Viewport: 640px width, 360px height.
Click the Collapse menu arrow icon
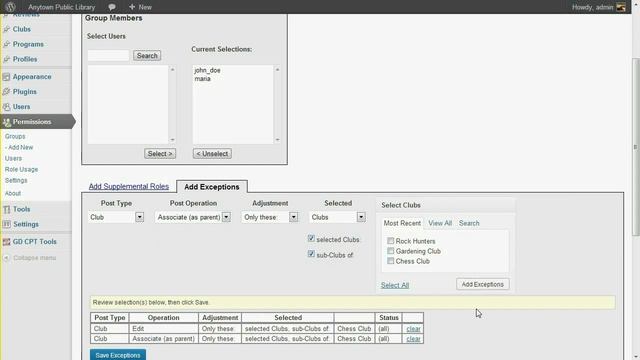(7, 258)
